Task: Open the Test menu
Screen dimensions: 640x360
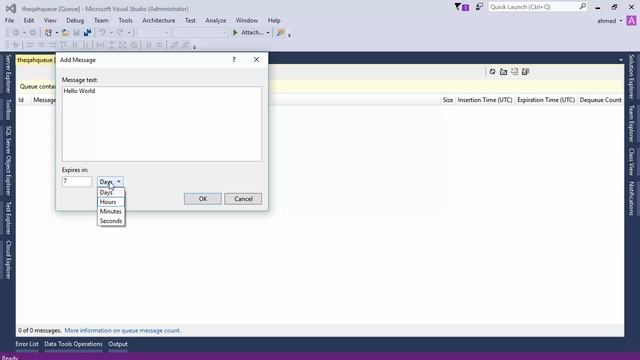Action: click(x=190, y=20)
